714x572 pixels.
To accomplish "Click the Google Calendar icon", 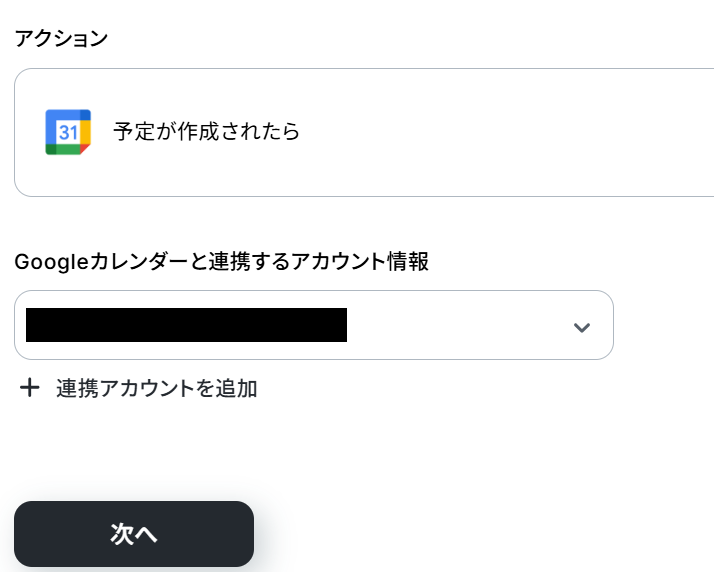I will (68, 132).
